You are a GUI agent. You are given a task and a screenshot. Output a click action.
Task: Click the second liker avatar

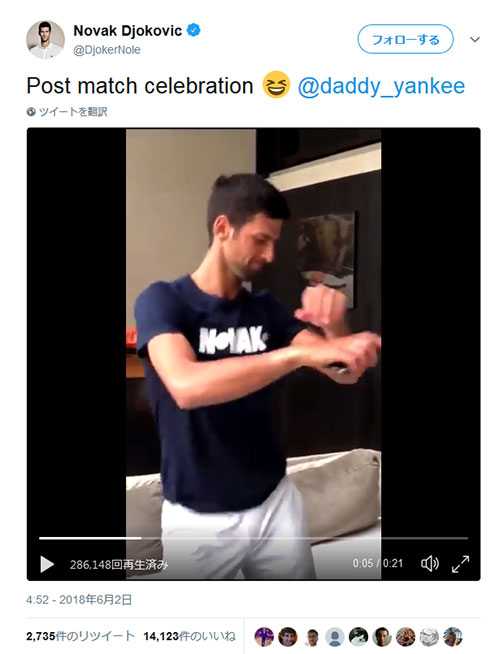click(x=288, y=636)
